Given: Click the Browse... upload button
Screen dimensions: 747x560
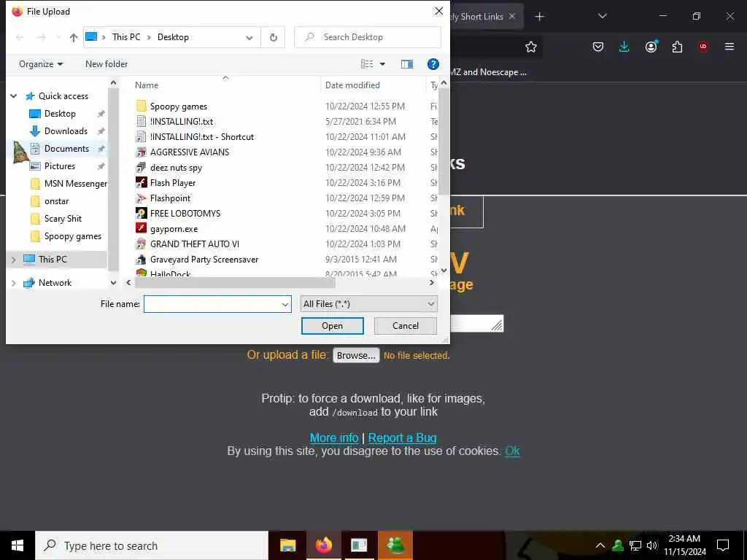Looking at the screenshot, I should (x=356, y=355).
